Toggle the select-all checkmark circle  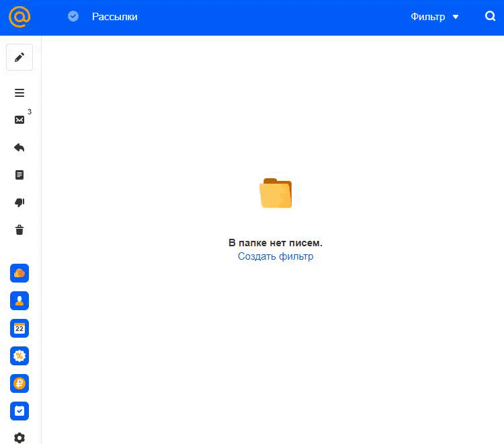73,16
